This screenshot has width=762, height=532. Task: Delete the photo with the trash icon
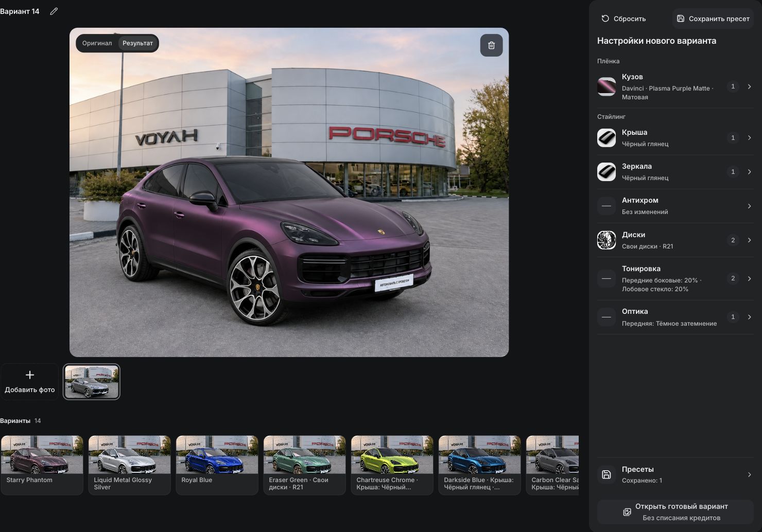pos(491,45)
